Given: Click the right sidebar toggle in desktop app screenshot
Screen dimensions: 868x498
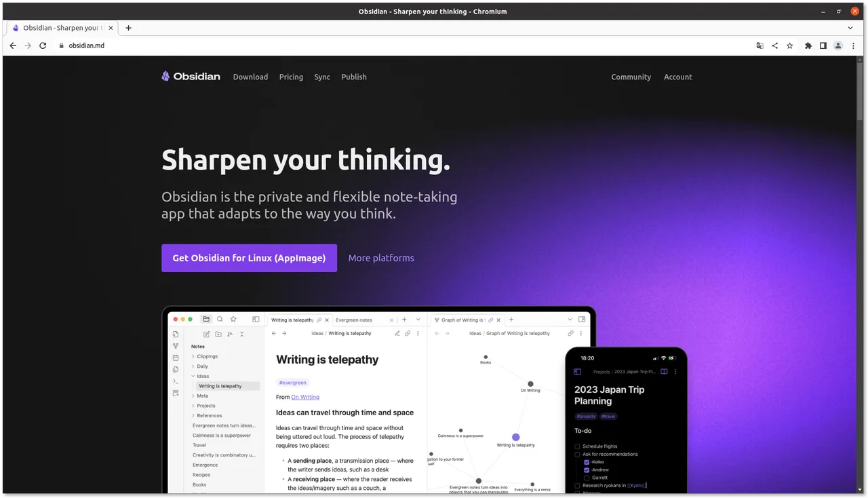Looking at the screenshot, I should 582,319.
